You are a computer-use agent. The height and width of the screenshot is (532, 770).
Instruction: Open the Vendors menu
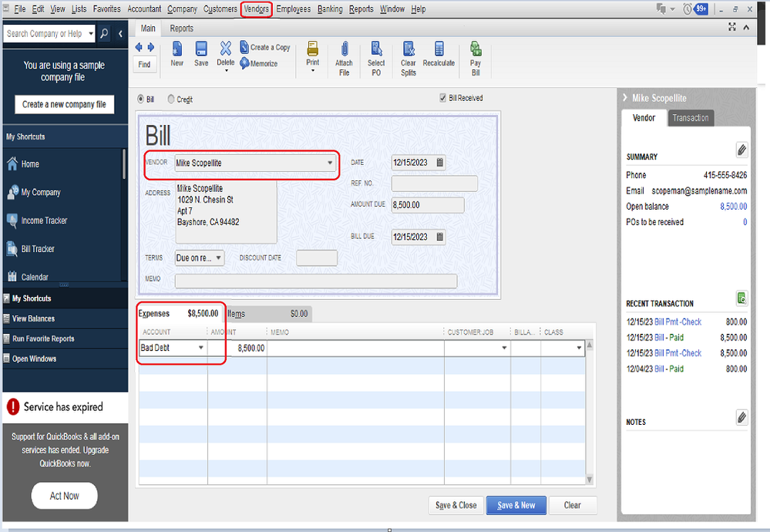[257, 8]
